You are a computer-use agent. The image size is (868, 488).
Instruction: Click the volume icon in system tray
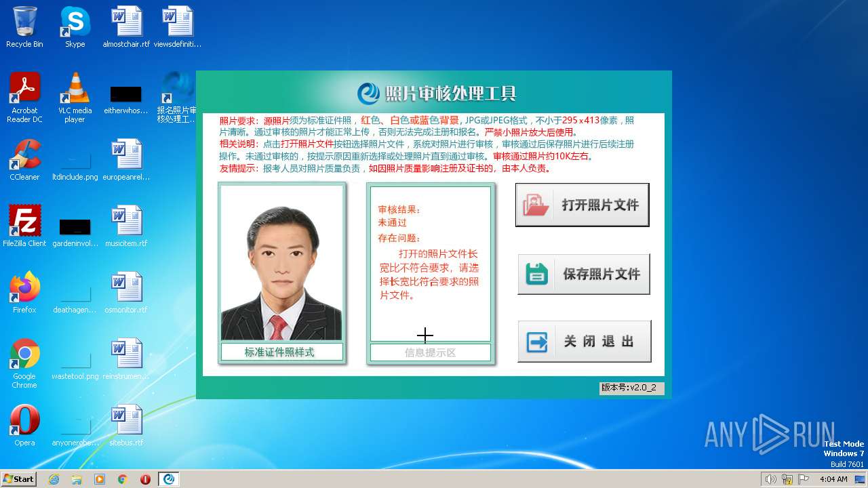point(770,479)
